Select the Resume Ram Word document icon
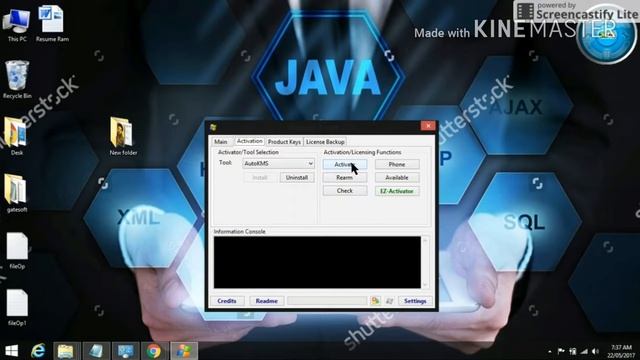This screenshot has width=640, height=360. 52,24
